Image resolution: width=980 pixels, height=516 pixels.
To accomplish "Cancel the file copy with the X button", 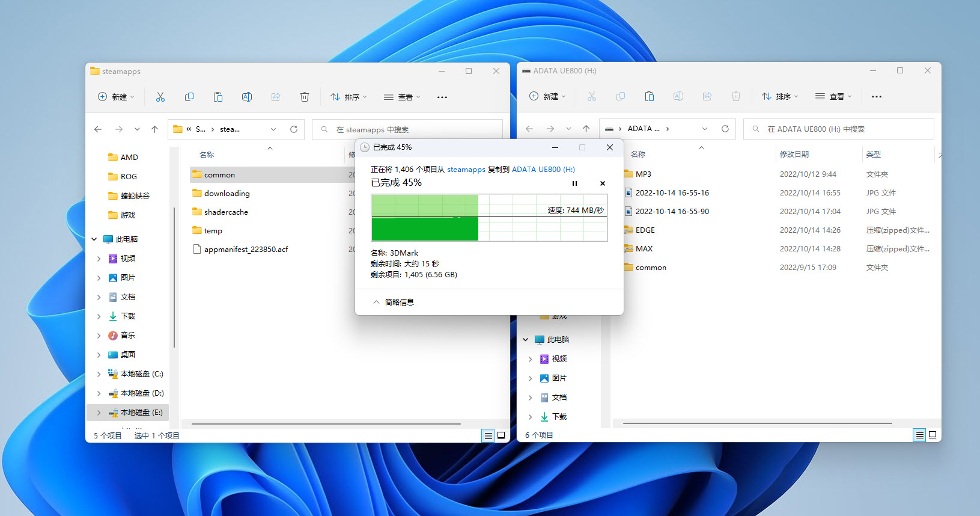I will point(603,183).
